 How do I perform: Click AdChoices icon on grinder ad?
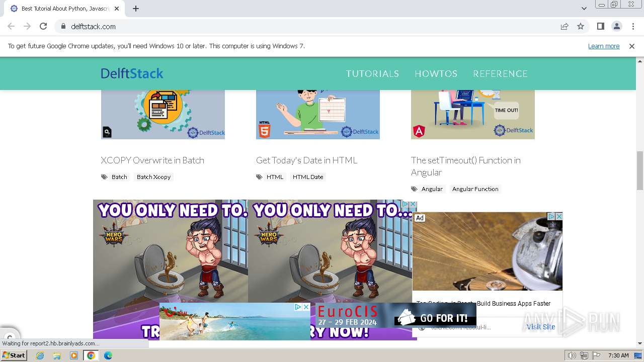(x=551, y=216)
